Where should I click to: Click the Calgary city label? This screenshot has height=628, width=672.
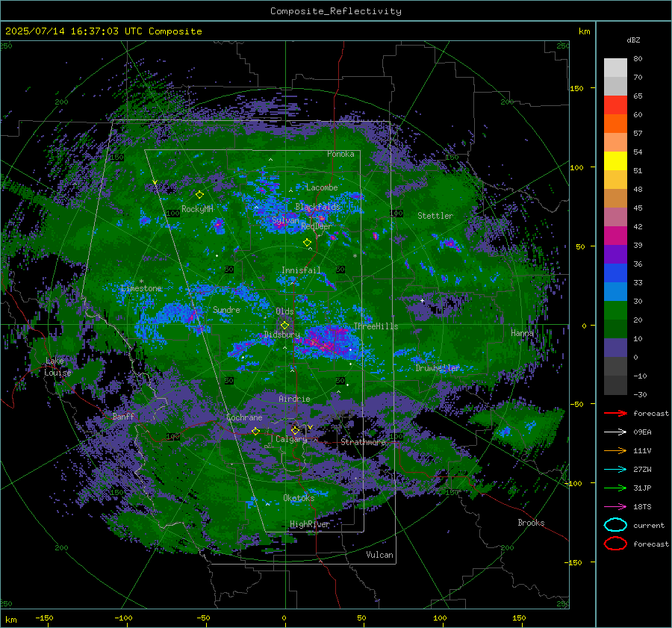tap(291, 439)
